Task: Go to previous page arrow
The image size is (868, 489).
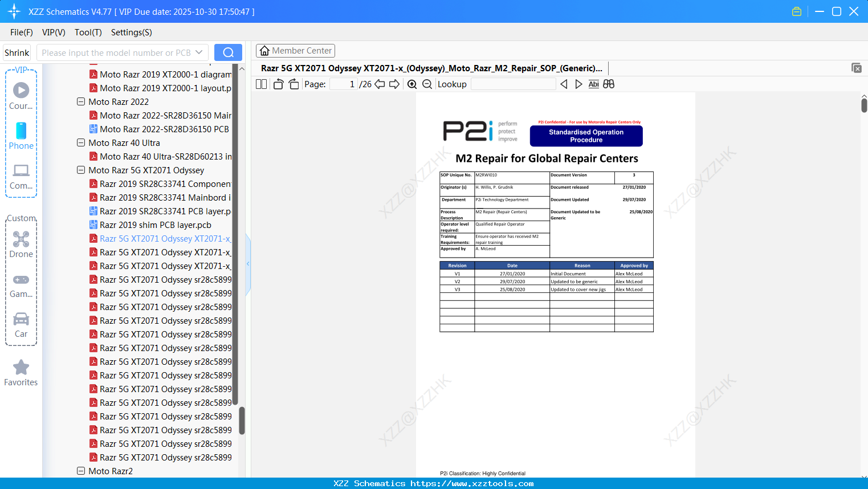Action: tap(380, 84)
